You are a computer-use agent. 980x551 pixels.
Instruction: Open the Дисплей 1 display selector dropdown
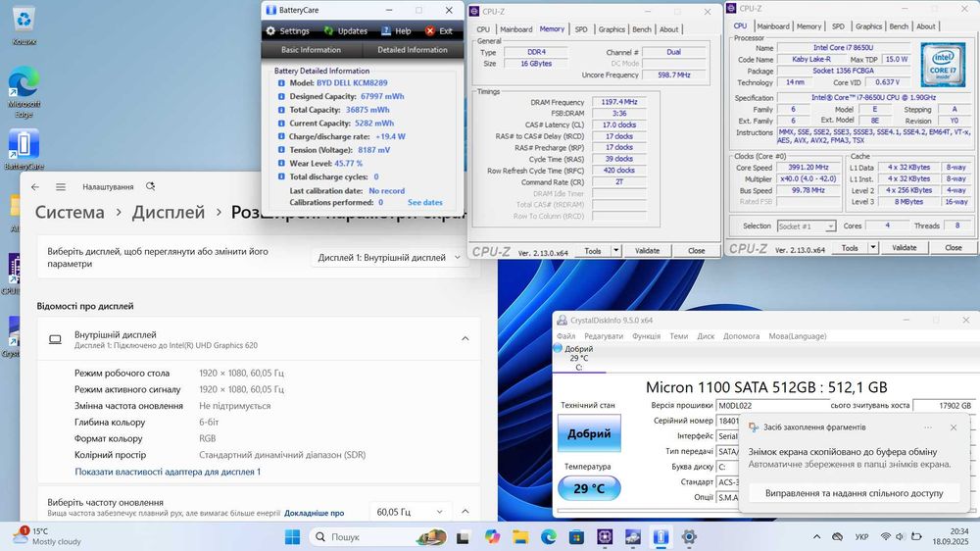pyautogui.click(x=389, y=257)
